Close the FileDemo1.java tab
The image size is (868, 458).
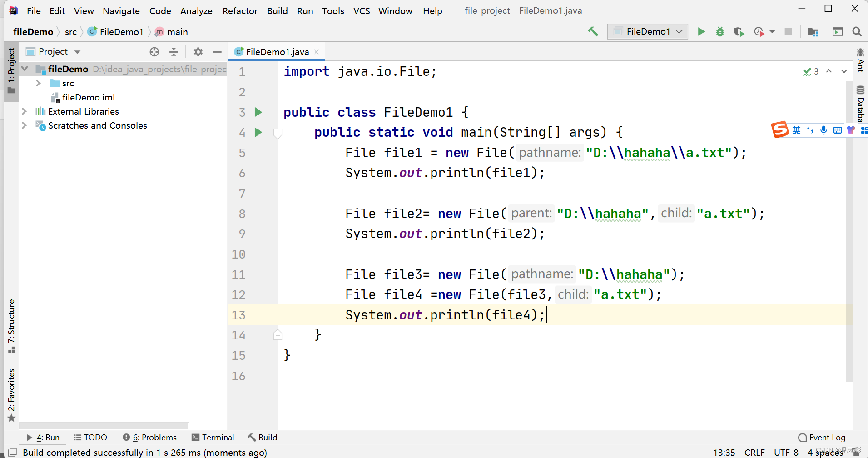pos(317,52)
